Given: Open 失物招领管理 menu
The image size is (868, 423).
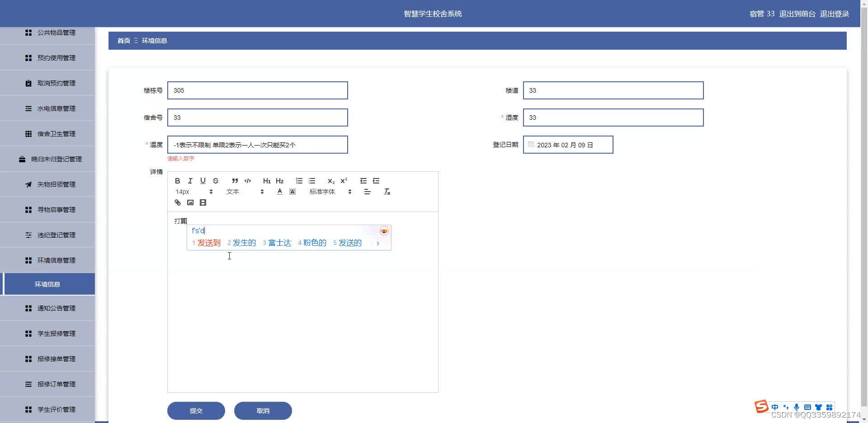Looking at the screenshot, I should pos(47,184).
